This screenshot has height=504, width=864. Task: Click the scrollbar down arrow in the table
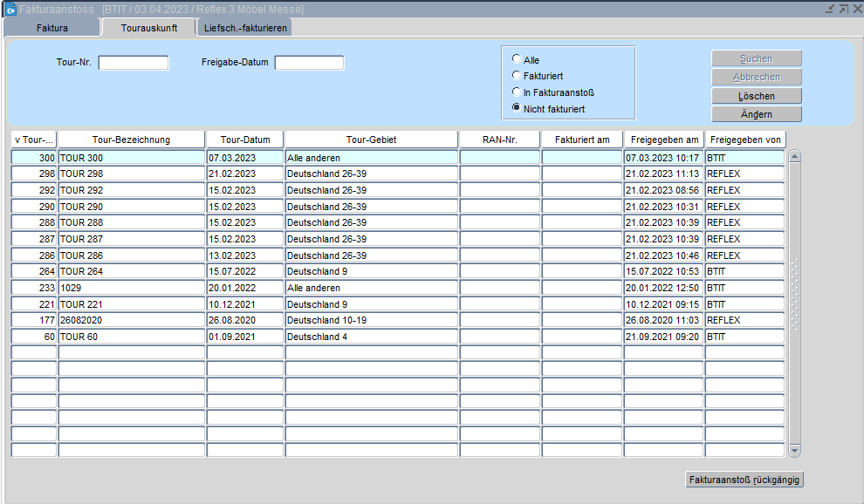click(794, 450)
